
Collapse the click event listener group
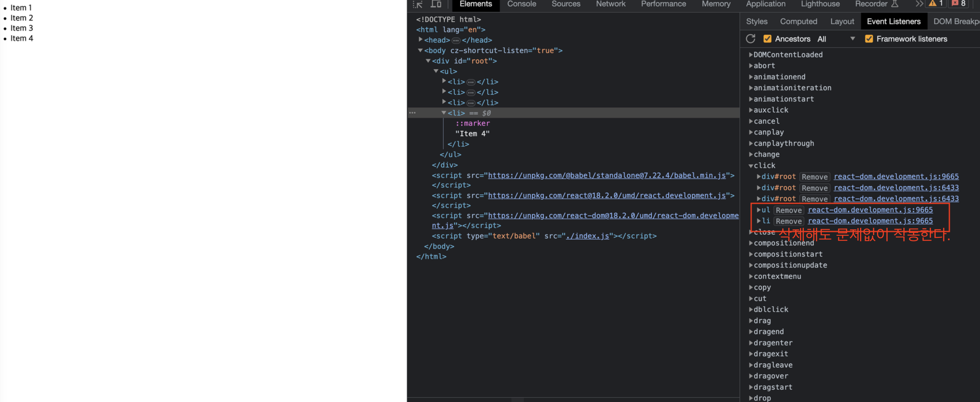pos(751,166)
